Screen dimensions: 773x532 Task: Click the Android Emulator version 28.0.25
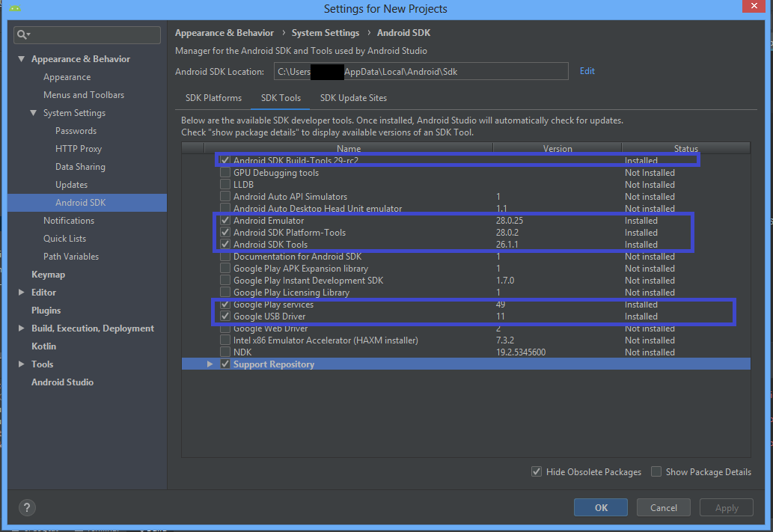coord(510,221)
